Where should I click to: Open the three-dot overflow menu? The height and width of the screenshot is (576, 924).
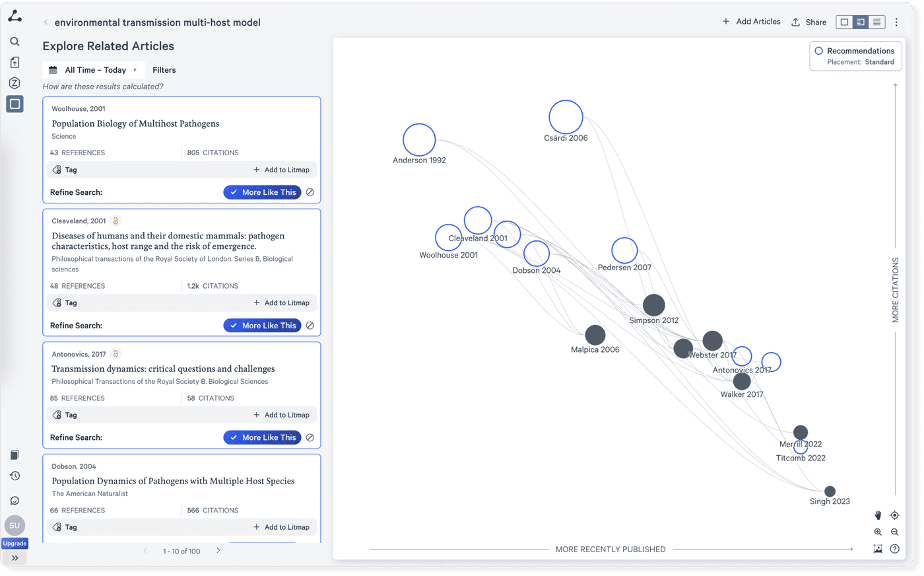pyautogui.click(x=896, y=22)
